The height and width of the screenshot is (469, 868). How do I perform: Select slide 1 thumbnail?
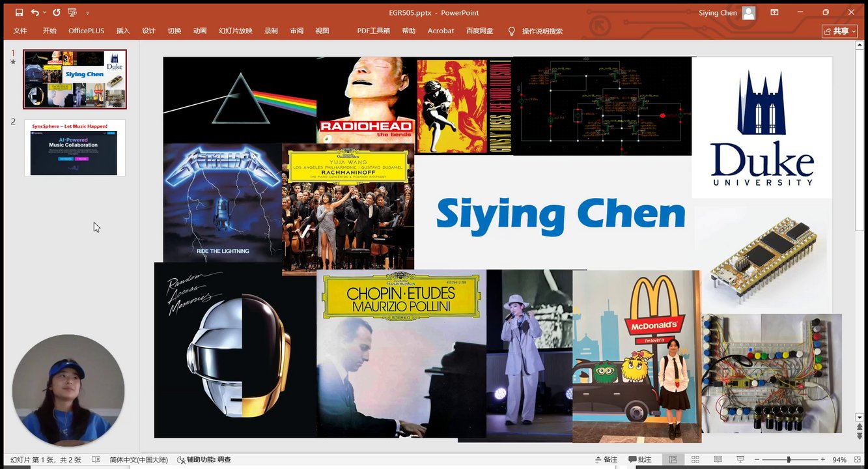click(75, 79)
